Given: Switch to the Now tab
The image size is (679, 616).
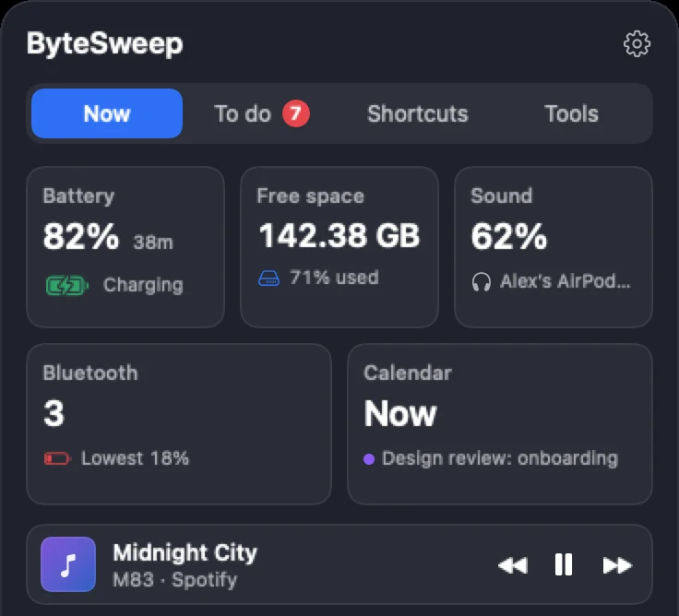Looking at the screenshot, I should 107,113.
